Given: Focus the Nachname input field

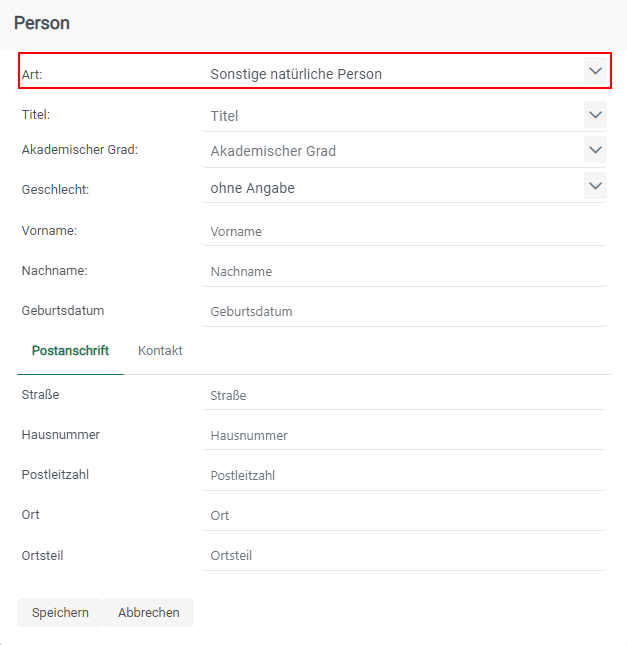Looking at the screenshot, I should click(x=403, y=272).
